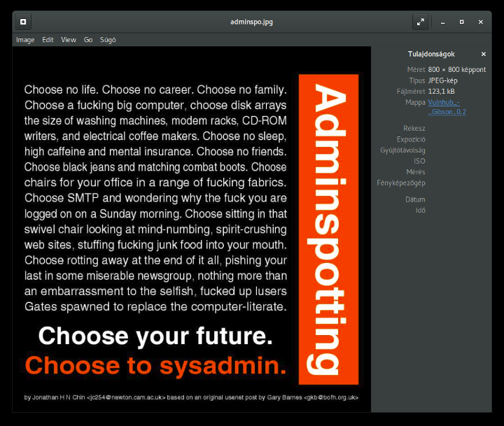This screenshot has height=426, width=504.
Task: Click the Méret label
Action: click(x=416, y=70)
